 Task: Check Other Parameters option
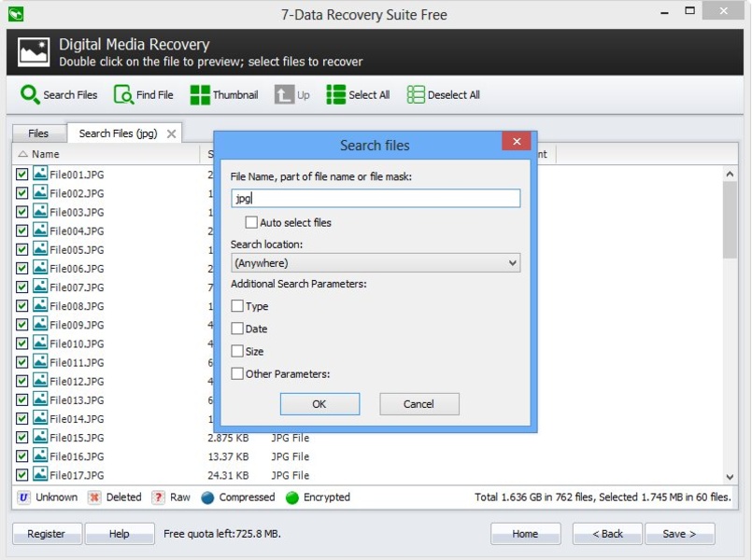coord(237,373)
